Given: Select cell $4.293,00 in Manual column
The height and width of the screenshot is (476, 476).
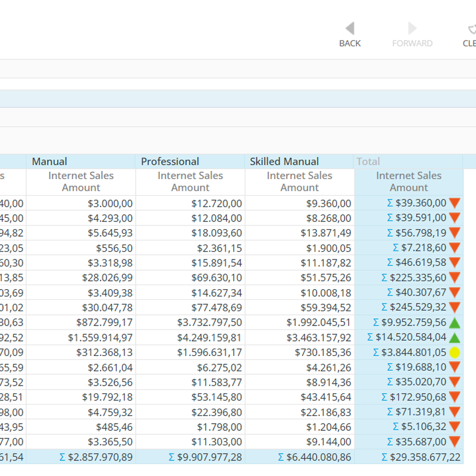Looking at the screenshot, I should point(81,218).
